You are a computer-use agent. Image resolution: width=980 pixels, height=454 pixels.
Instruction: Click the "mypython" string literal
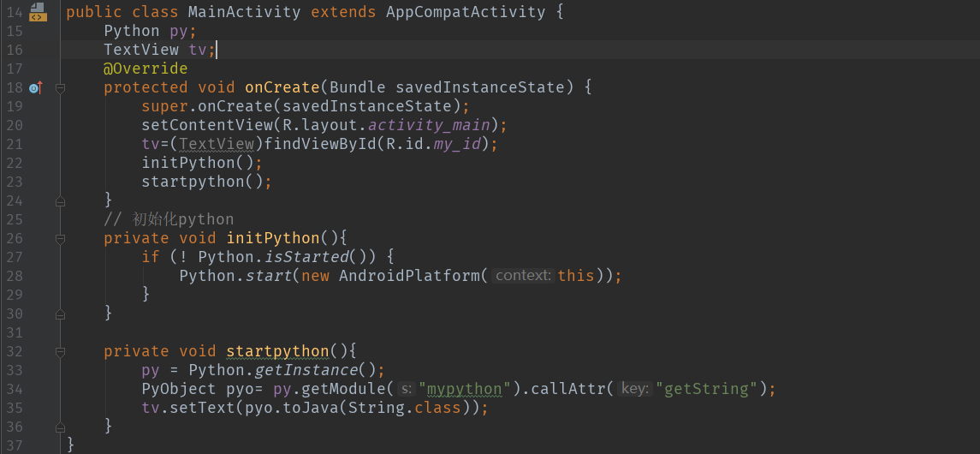464,389
